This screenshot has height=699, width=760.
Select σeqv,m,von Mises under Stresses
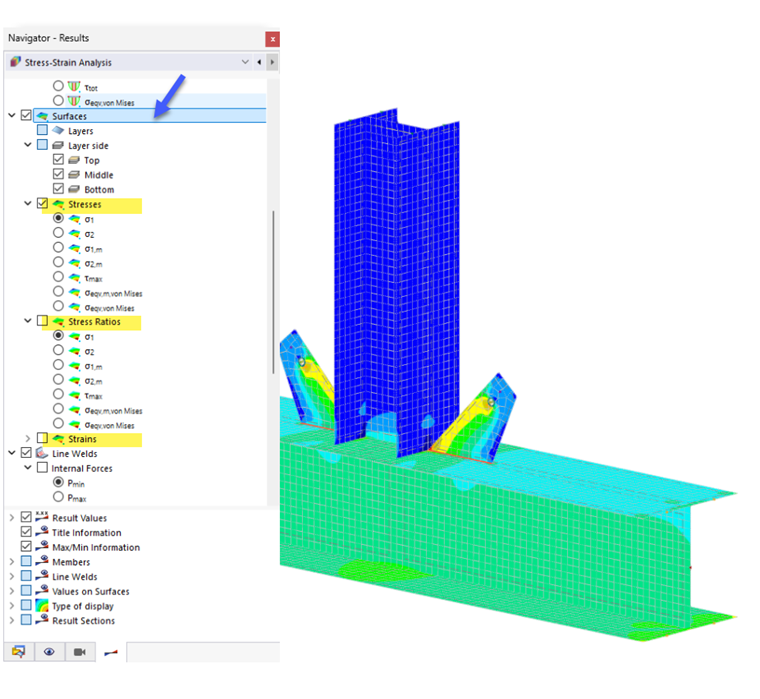coord(58,291)
